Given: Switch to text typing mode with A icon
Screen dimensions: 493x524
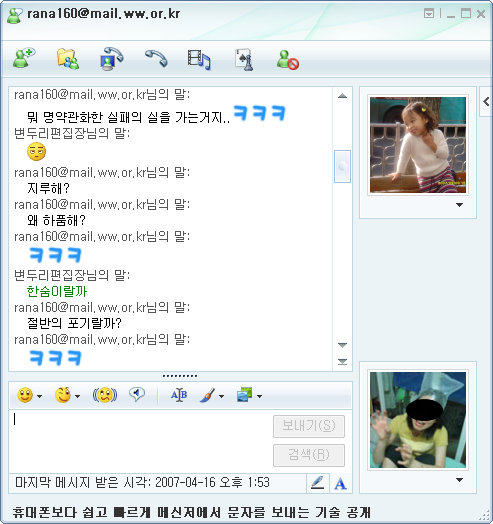Looking at the screenshot, I should [x=340, y=483].
